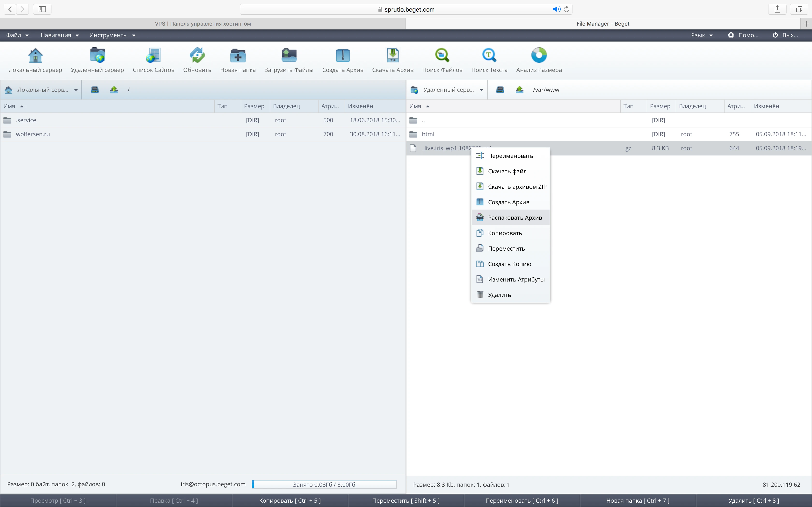Mute the Safari tab audio indicator
Image resolution: width=812 pixels, height=507 pixels.
(556, 9)
